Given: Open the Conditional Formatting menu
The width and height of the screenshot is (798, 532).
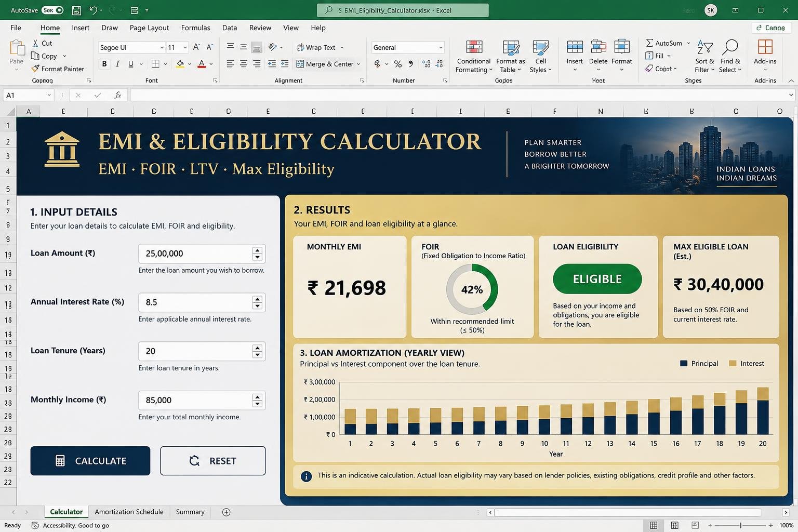Looking at the screenshot, I should click(474, 57).
